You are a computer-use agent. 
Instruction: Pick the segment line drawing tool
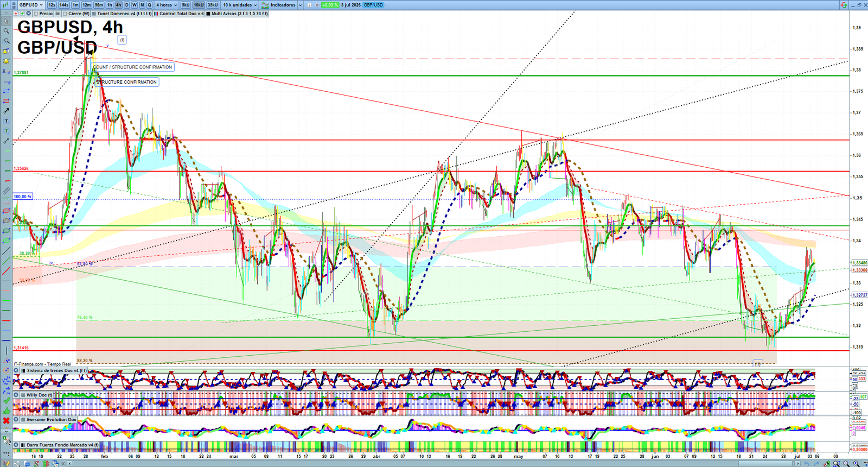click(7, 141)
